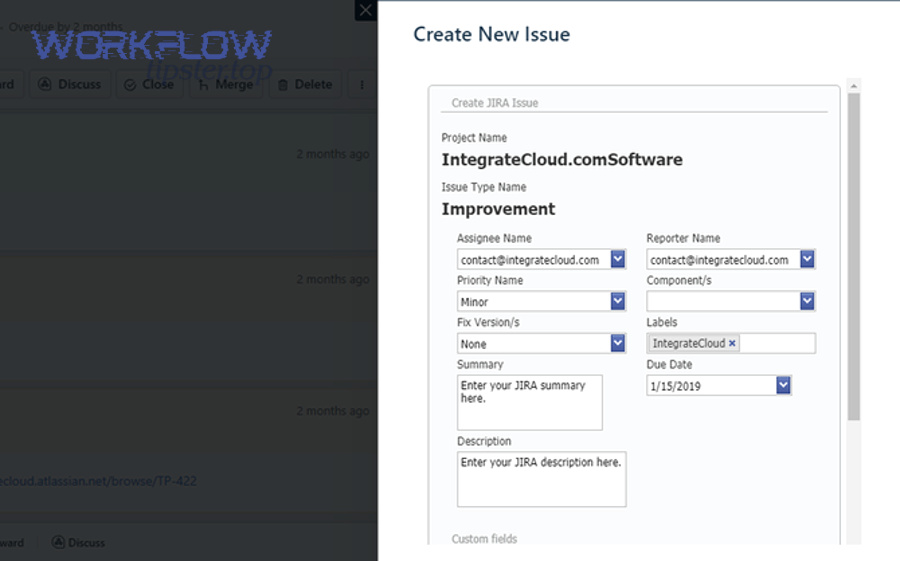Image resolution: width=900 pixels, height=561 pixels.
Task: Click the form vertical scrollbar thumb
Action: pos(854,257)
